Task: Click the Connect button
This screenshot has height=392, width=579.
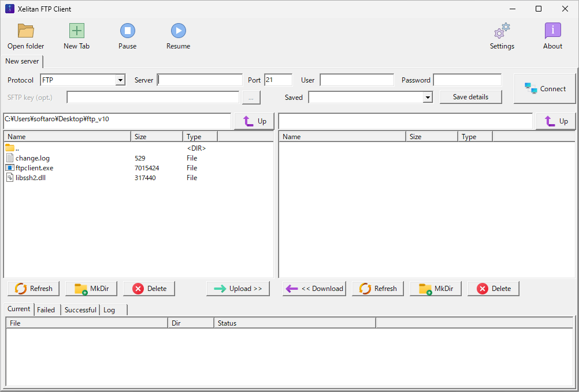Action: click(x=545, y=88)
